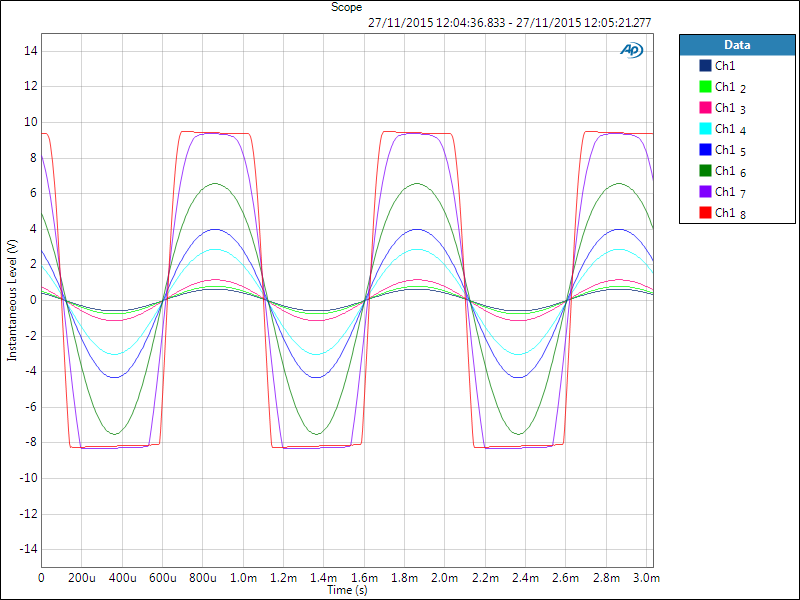Click the -14 tick on the level axis
The width and height of the screenshot is (800, 600).
pyautogui.click(x=27, y=549)
